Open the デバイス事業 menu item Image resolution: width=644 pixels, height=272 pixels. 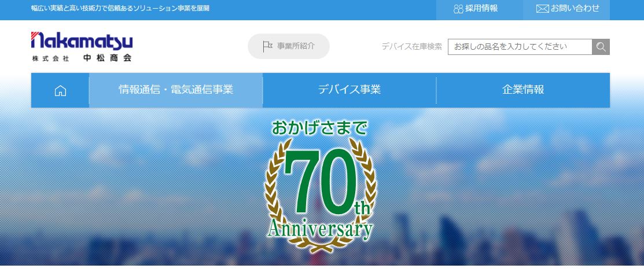(x=349, y=90)
